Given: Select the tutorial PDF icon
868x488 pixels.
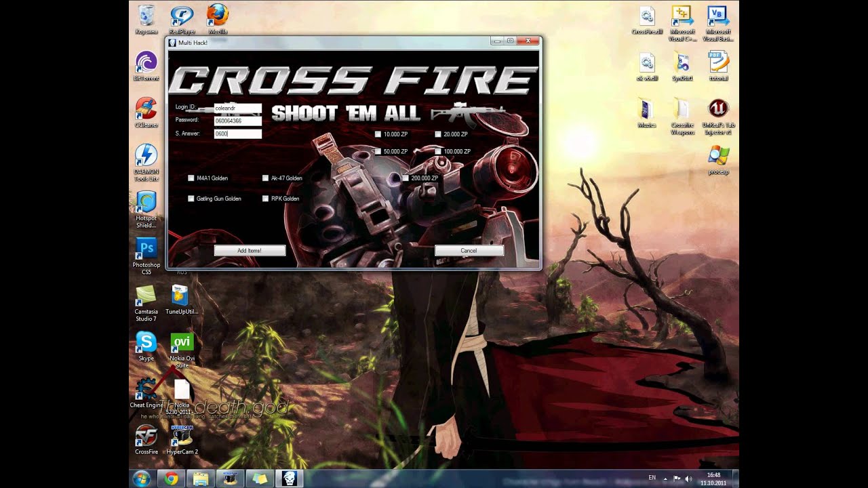Looking at the screenshot, I should tap(718, 66).
